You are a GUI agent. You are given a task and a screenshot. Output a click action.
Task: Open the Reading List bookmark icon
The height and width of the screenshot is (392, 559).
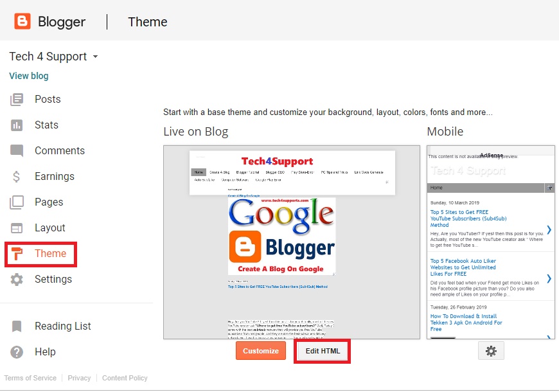[17, 326]
